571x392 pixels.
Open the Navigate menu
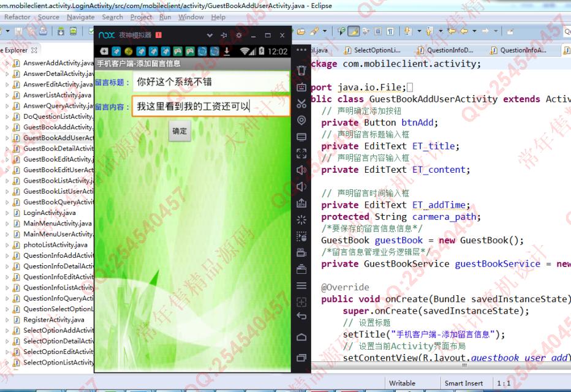[x=80, y=17]
